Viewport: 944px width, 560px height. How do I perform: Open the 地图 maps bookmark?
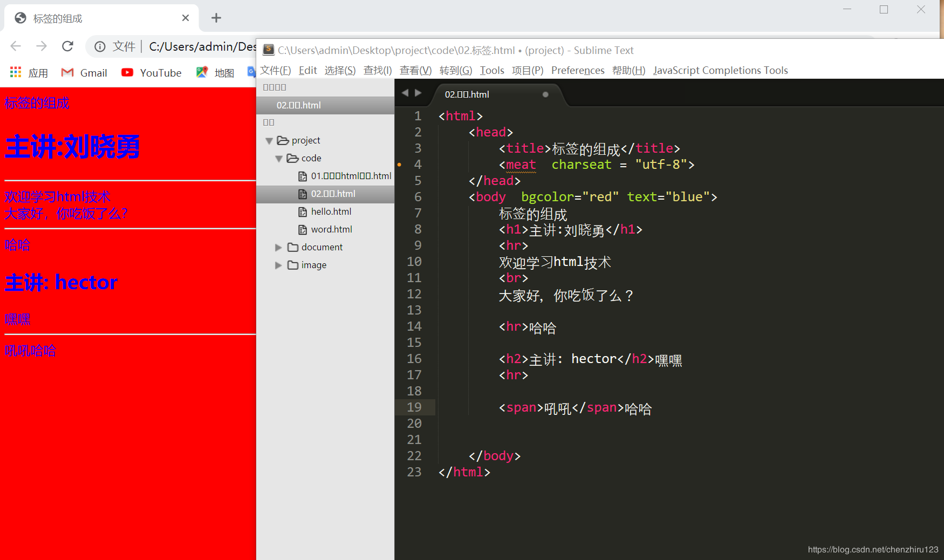coord(215,73)
